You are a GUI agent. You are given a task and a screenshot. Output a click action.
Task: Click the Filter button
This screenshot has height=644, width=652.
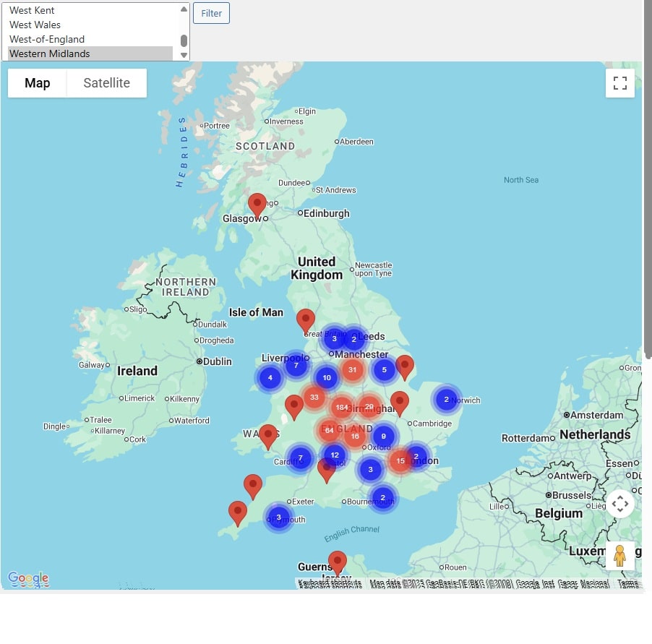tap(211, 13)
